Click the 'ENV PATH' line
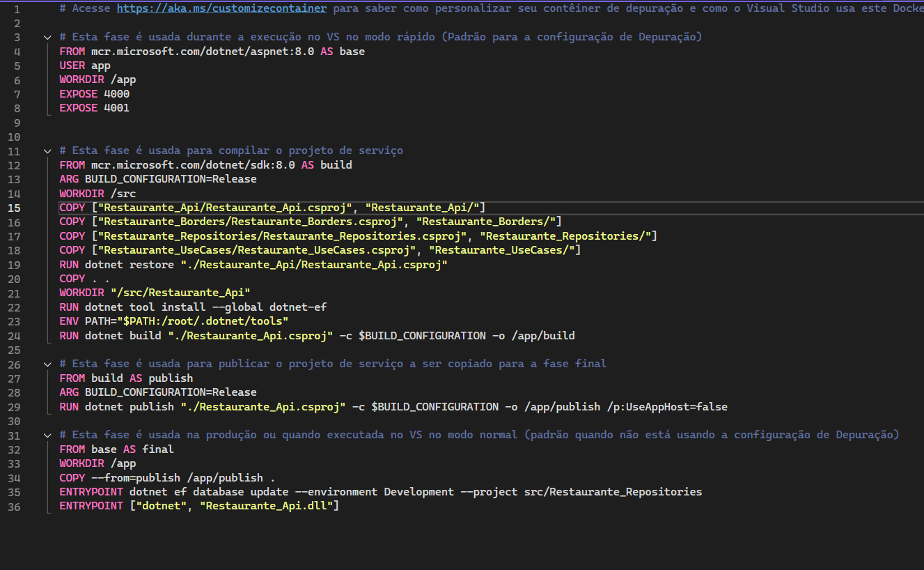This screenshot has width=924, height=570. [174, 321]
